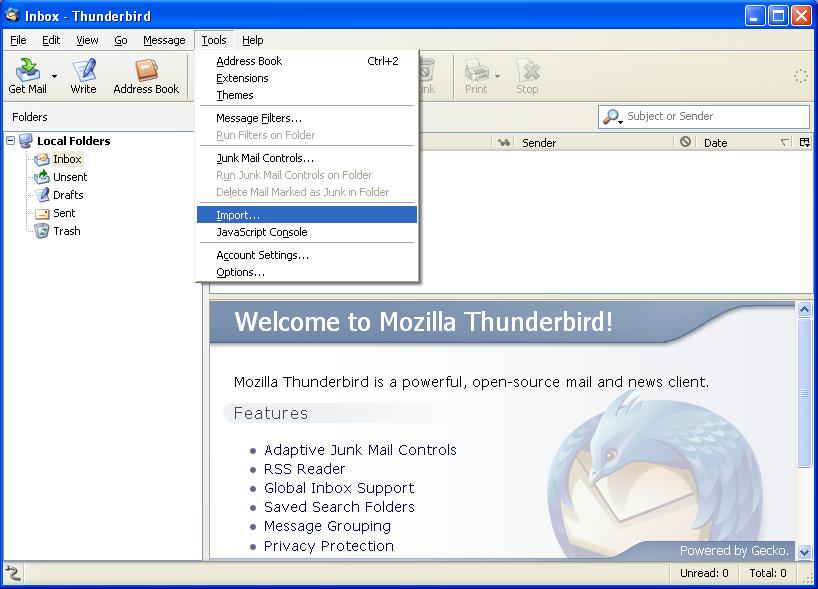Close the open Tools menu
Screen dimensions: 818x589
pyautogui.click(x=214, y=40)
